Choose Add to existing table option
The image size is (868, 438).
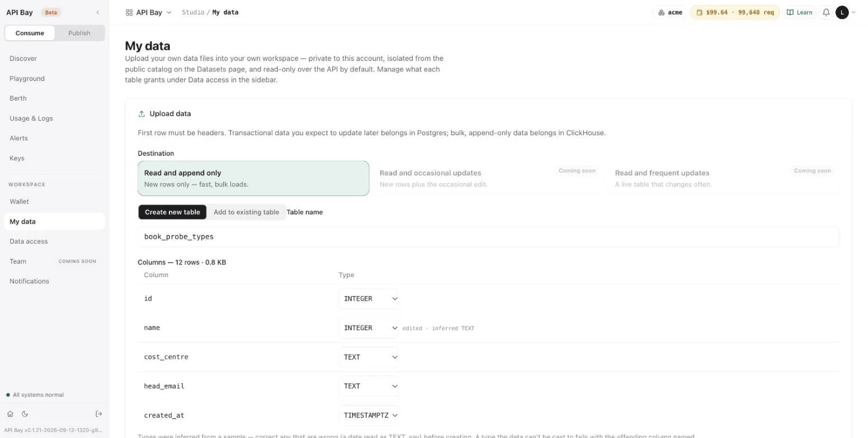pos(246,212)
